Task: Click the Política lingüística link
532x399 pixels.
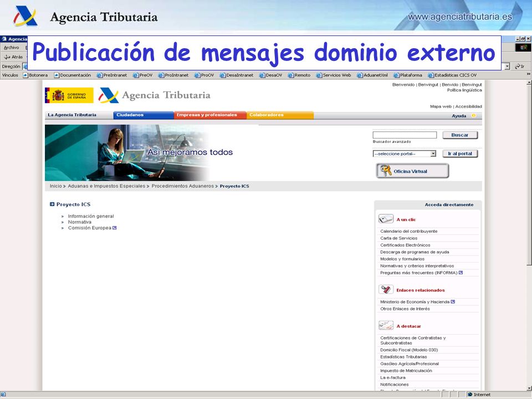Action: pos(464,90)
